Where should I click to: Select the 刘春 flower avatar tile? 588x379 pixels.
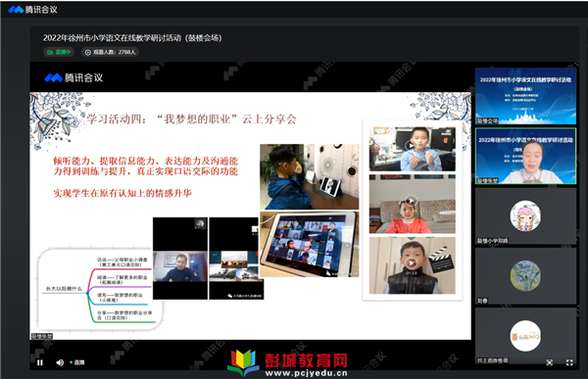coord(525,276)
